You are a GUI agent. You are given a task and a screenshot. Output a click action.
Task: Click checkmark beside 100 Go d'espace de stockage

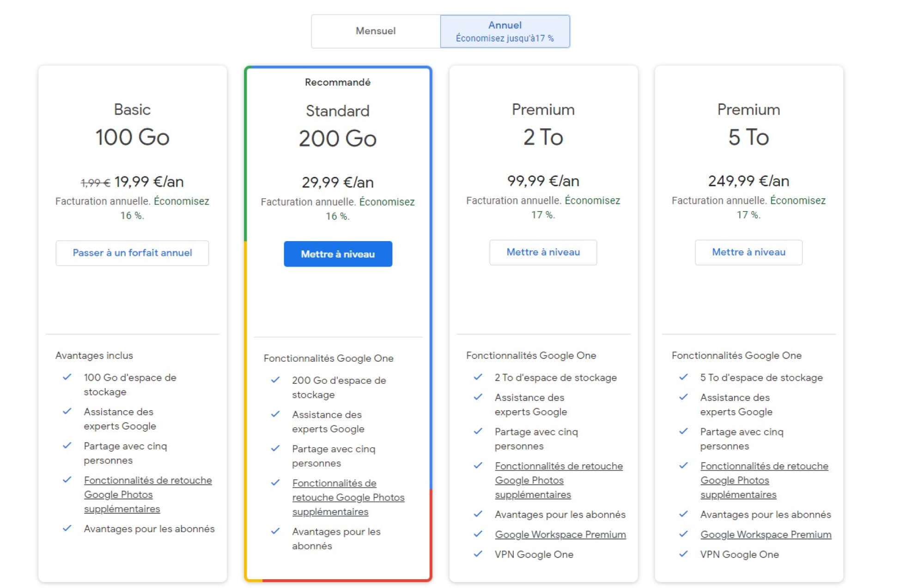pos(67,377)
